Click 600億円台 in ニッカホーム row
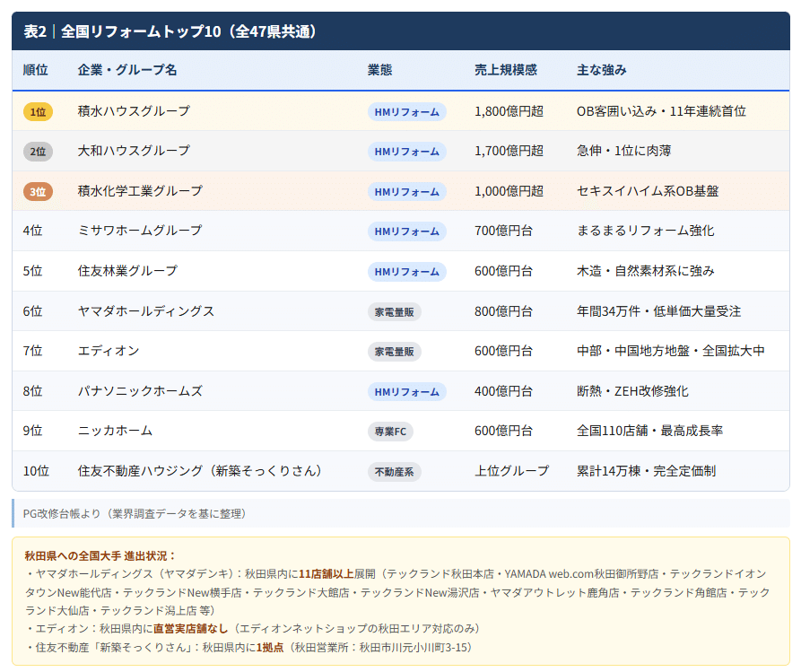Screen dimensions: 801x672 coord(504,431)
